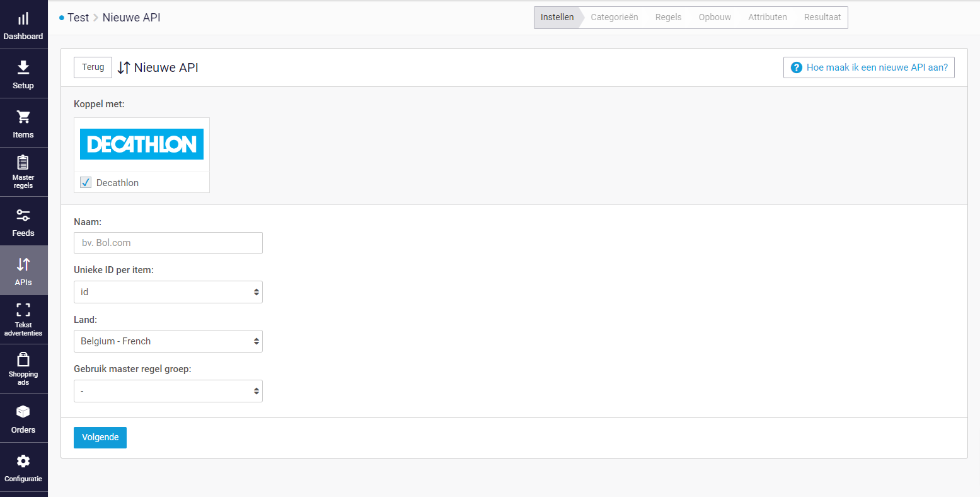980x497 pixels.
Task: Select the Categorieën step tab
Action: [x=614, y=18]
